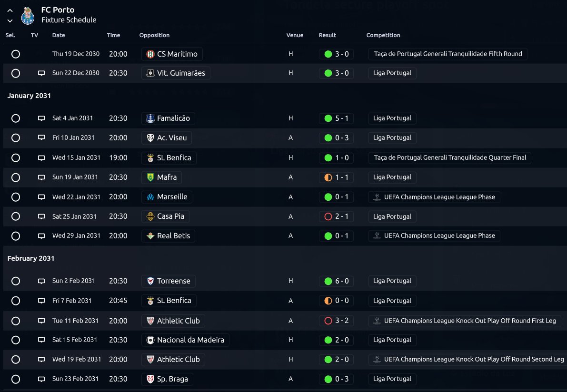Viewport: 567px width, 392px height.
Task: Click Champions League trophy icon for Marseille match
Action: (377, 197)
